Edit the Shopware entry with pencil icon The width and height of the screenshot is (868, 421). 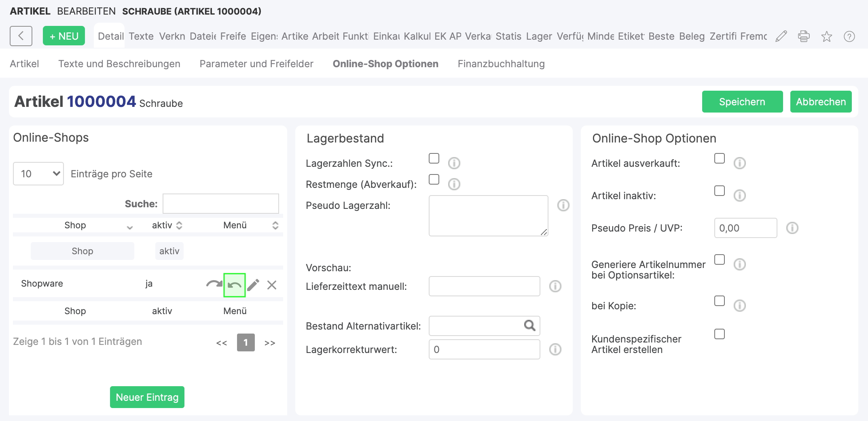(253, 285)
